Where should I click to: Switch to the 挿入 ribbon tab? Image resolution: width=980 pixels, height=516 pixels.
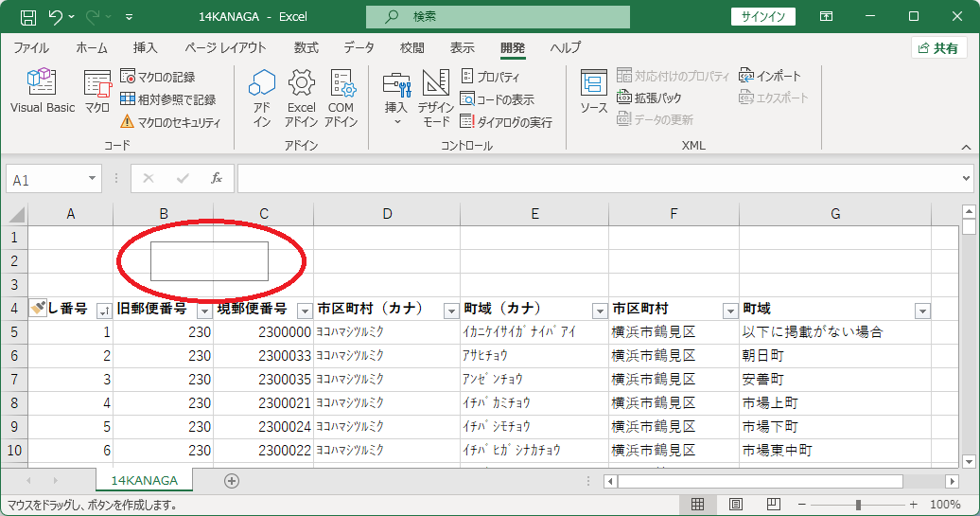(x=145, y=47)
